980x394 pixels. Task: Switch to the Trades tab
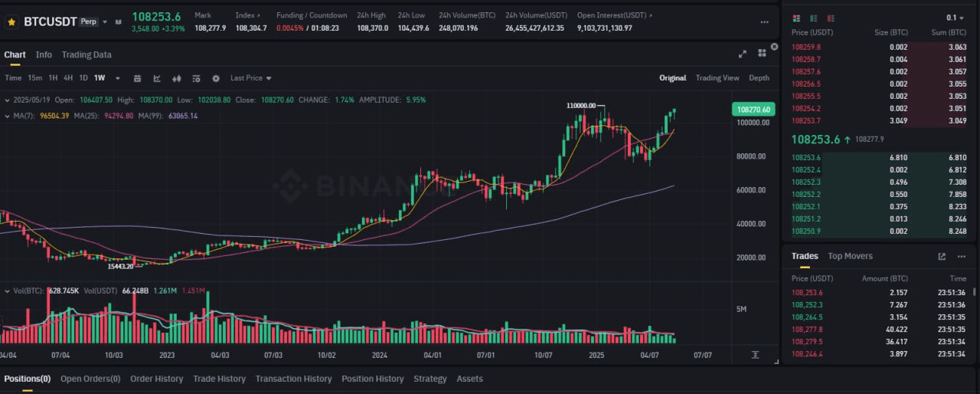coord(805,256)
